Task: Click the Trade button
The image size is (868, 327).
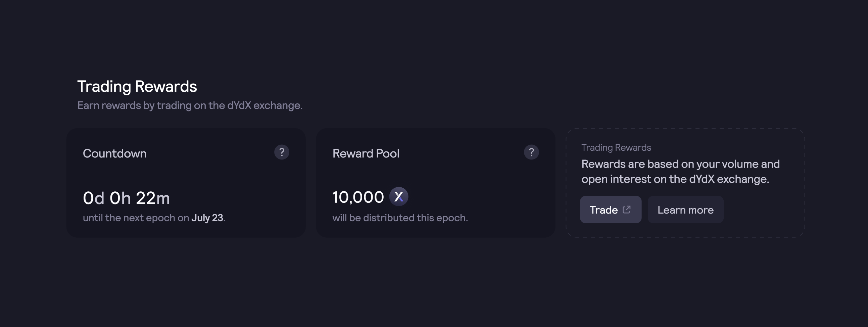Action: click(x=611, y=210)
